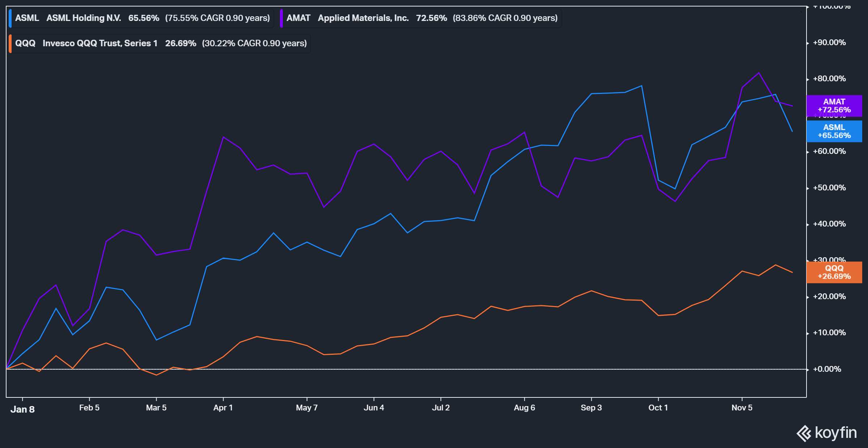Click AMAT's 83.86% CAGR text
The image size is (868, 448).
point(505,18)
